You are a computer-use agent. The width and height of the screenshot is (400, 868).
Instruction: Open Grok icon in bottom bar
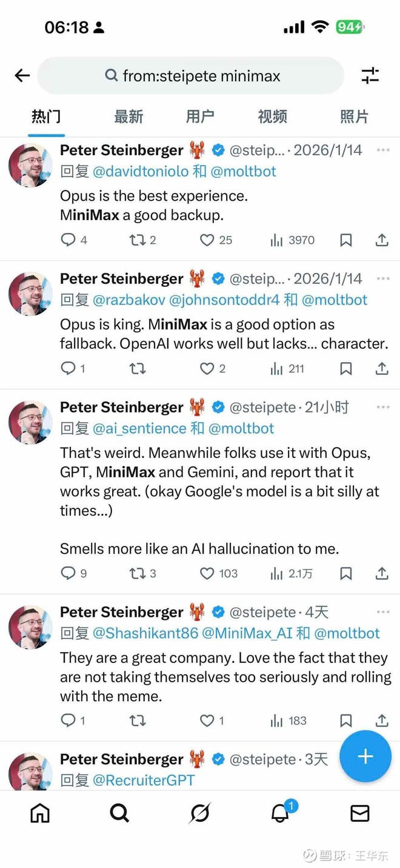[199, 813]
